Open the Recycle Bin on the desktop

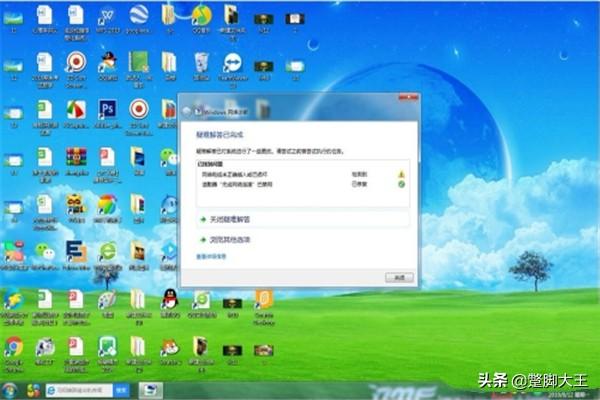201,62
